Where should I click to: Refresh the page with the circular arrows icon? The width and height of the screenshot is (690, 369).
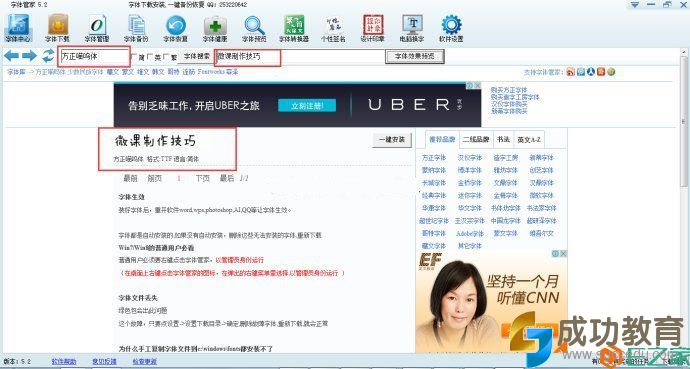click(48, 56)
